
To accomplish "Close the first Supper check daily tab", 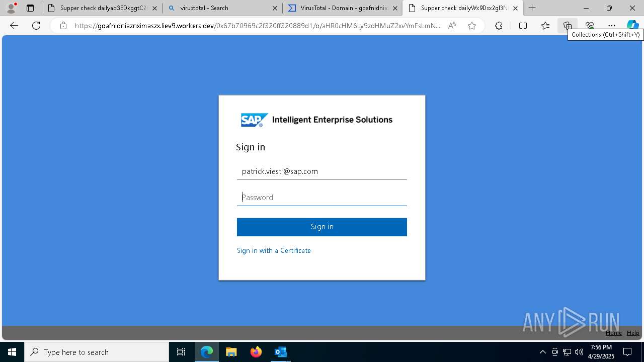I will click(154, 8).
